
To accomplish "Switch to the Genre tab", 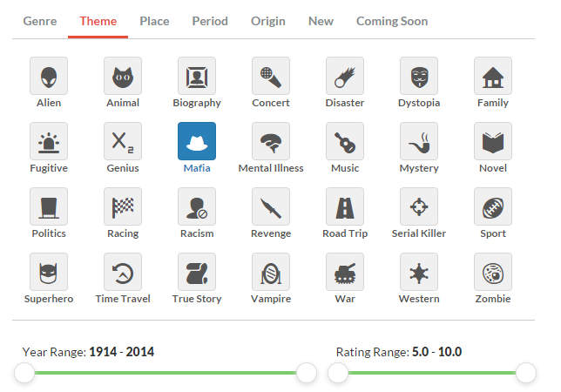I will click(40, 21).
